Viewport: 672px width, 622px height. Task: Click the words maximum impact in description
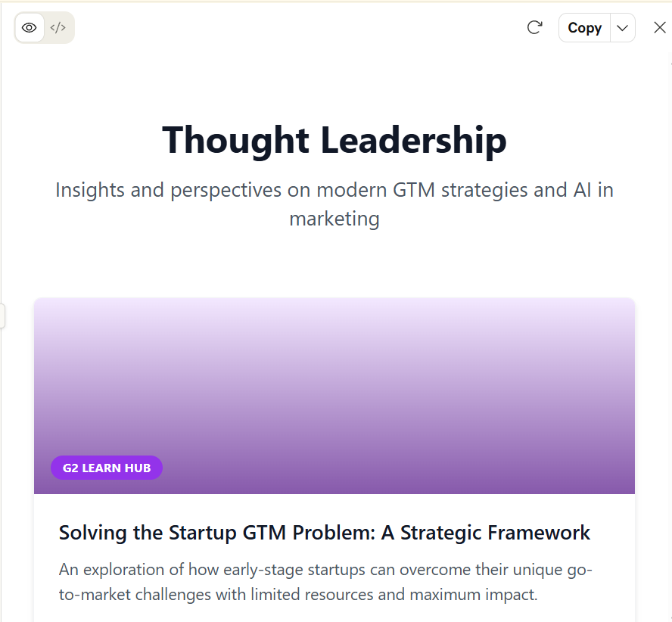(x=474, y=595)
